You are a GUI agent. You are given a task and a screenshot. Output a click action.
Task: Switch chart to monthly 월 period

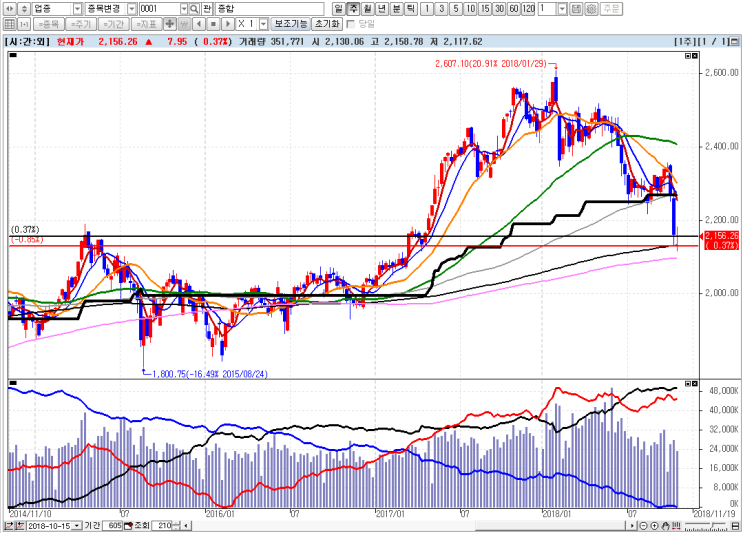368,9
